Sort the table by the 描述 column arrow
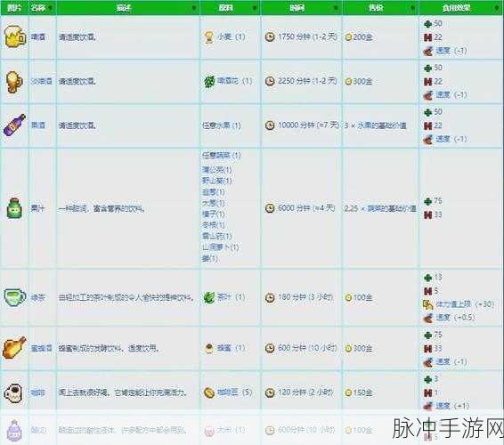This screenshot has height=445, width=504. point(194,8)
